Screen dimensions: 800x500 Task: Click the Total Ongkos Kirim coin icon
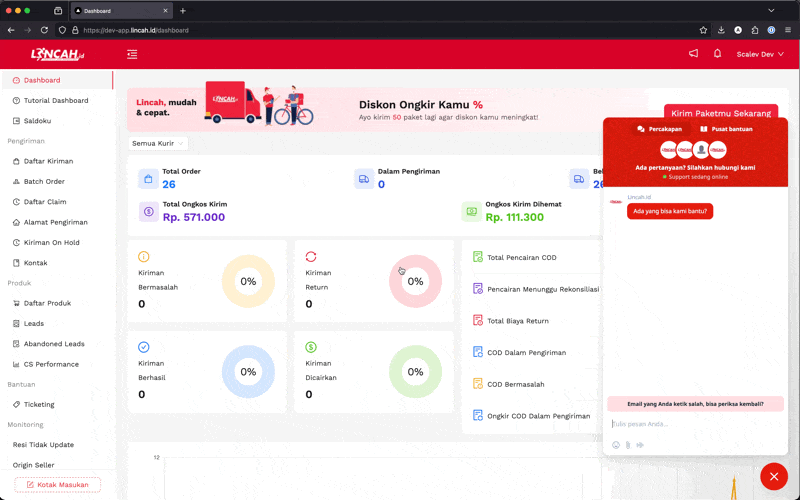[148, 212]
